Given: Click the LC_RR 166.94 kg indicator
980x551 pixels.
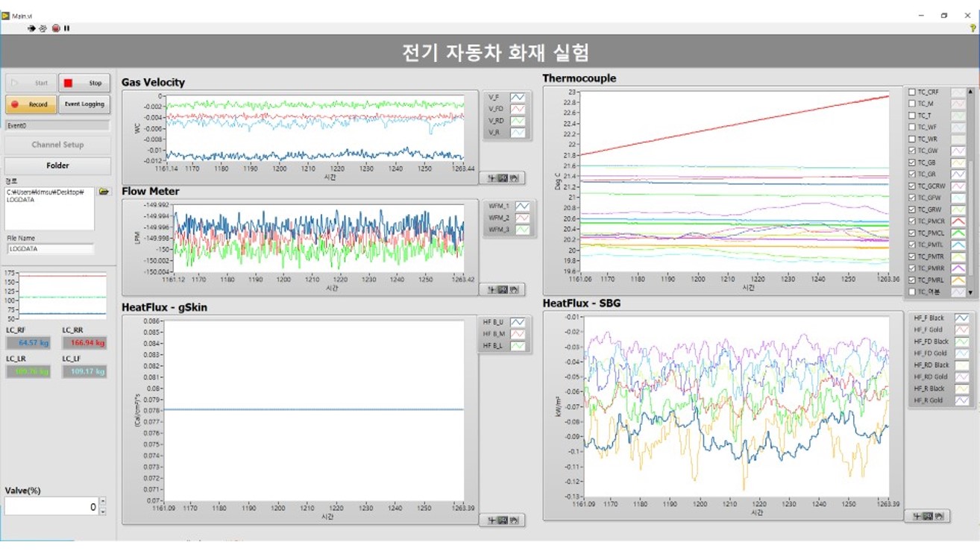Looking at the screenshot, I should [x=84, y=343].
